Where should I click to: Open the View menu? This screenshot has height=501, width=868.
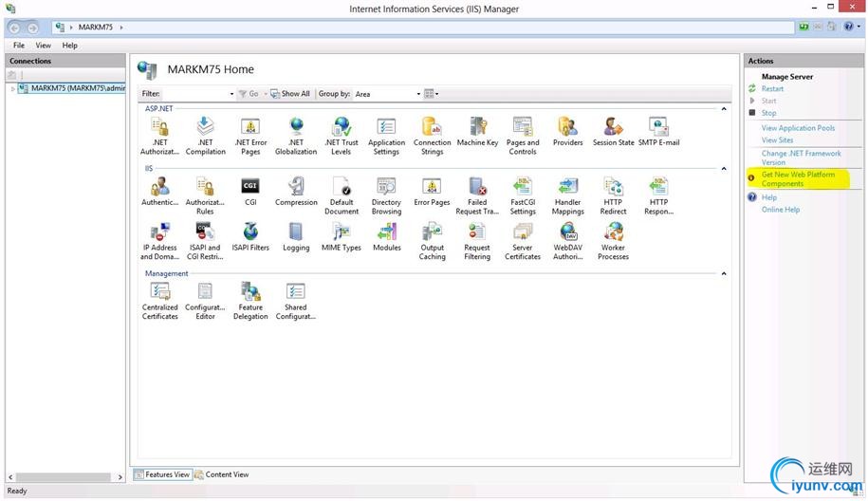click(44, 46)
